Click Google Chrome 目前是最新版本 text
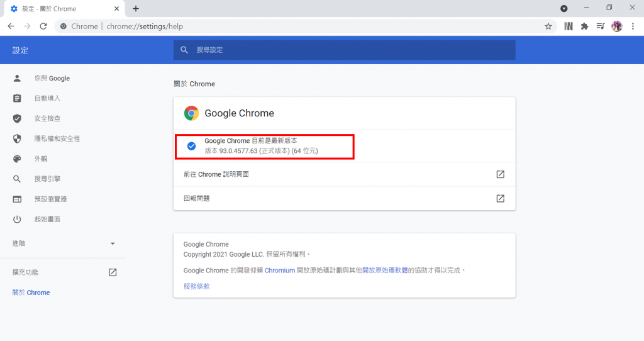Image resolution: width=644 pixels, height=341 pixels. 251,140
